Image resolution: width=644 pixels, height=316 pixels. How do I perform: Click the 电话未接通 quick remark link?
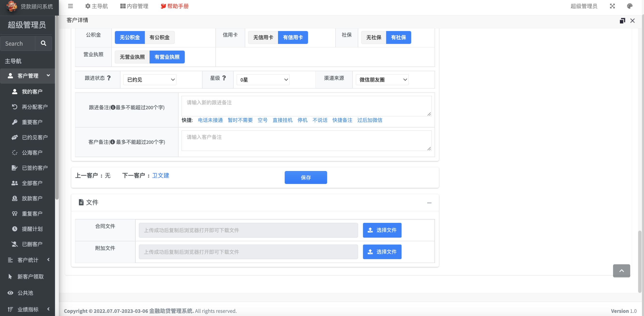click(210, 120)
